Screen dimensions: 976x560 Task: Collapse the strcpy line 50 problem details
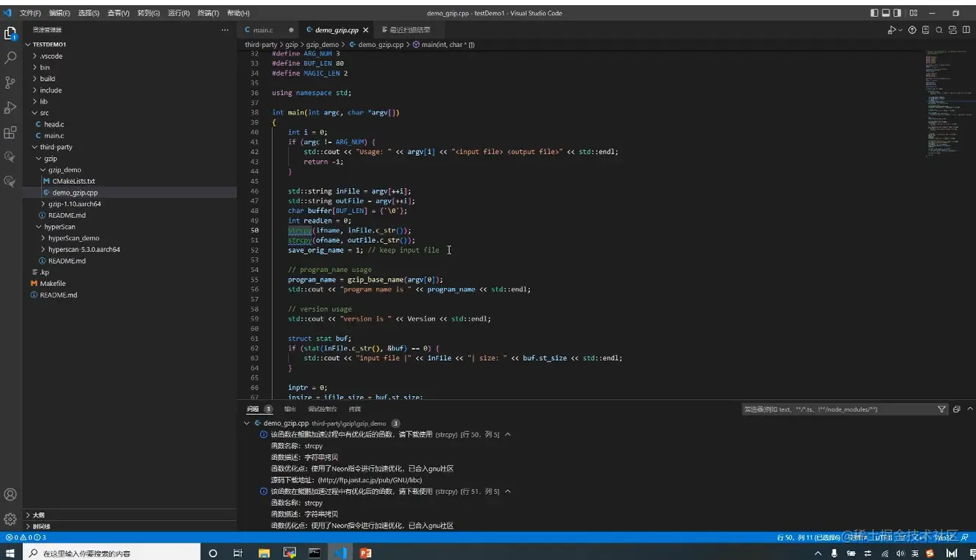click(x=507, y=434)
